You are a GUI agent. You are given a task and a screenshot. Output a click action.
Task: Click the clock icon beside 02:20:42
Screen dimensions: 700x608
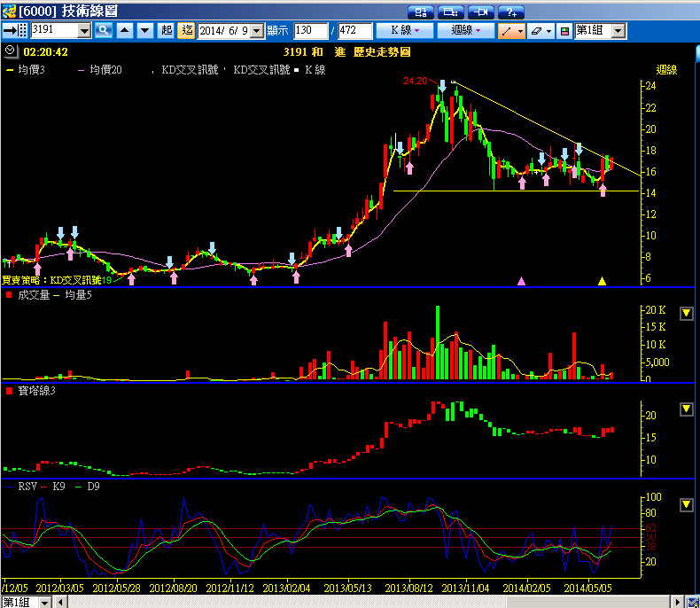pos(10,51)
